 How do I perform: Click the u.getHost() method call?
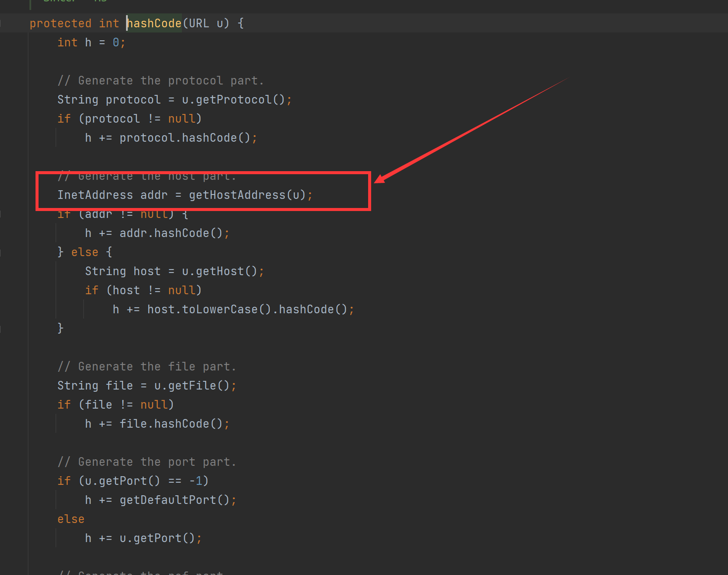(220, 271)
